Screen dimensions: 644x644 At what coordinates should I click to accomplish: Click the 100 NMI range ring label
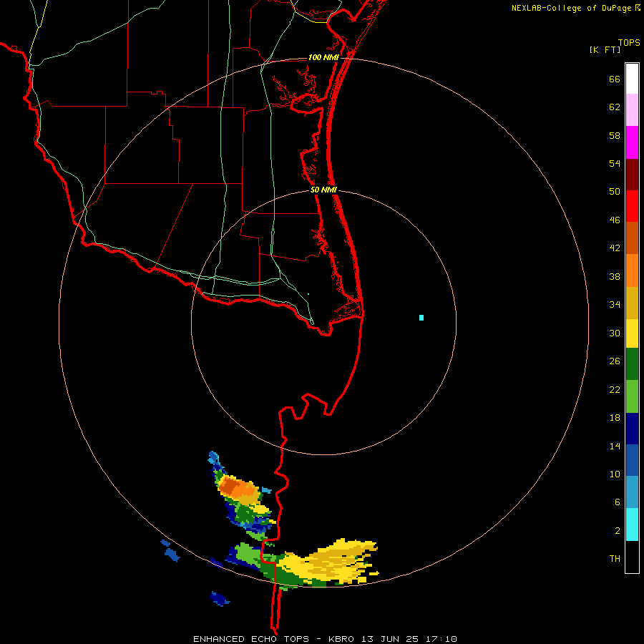click(x=323, y=57)
